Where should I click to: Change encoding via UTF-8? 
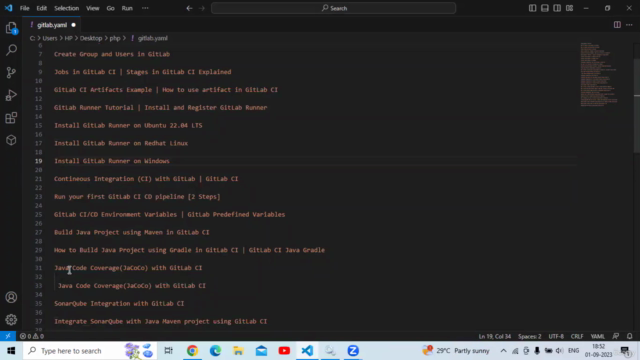556,336
